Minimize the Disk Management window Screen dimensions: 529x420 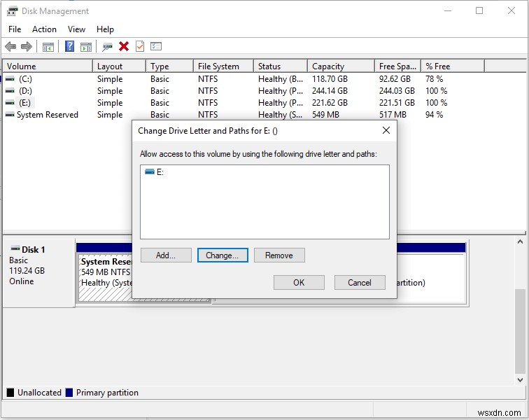click(448, 10)
